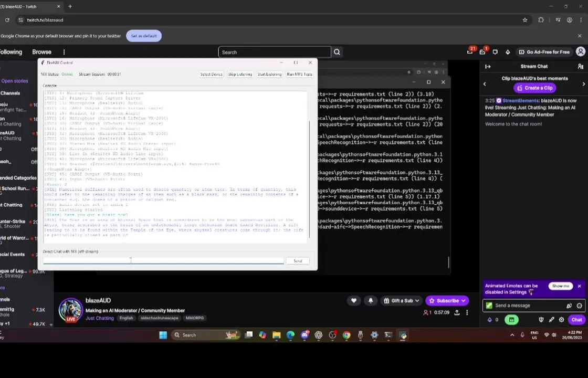Bookmark this page with the star icon
This screenshot has height=378, width=588.
tap(525, 20)
